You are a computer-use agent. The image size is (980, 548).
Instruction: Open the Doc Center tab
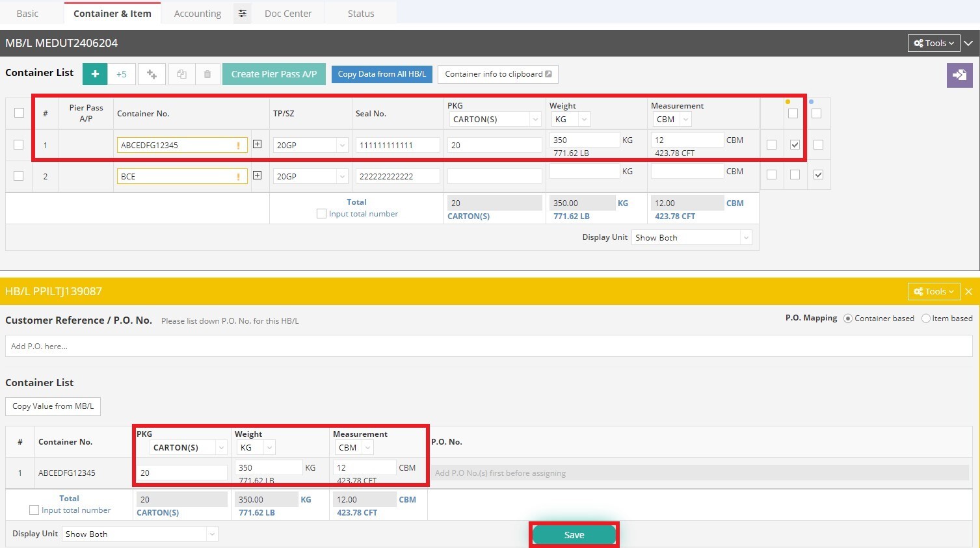[288, 14]
